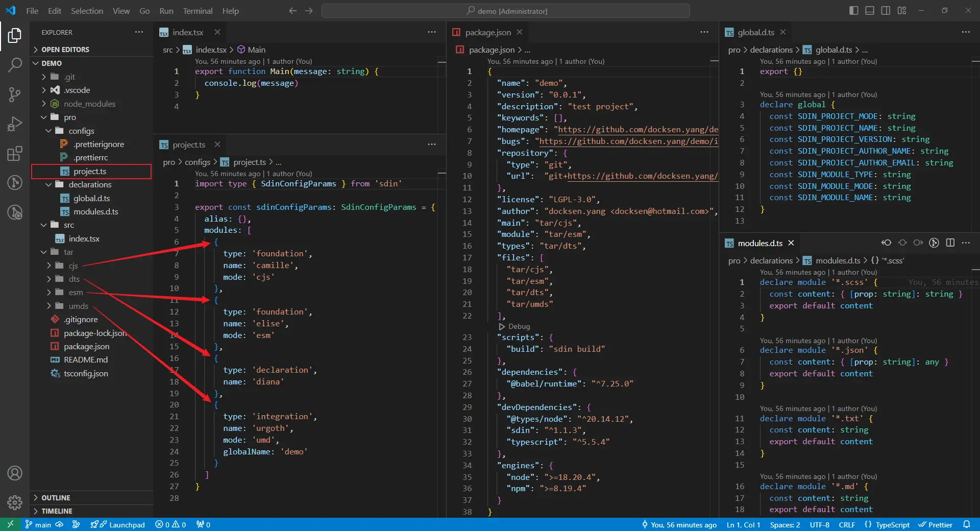Split the modules.d.ts editor
Screen dimensions: 980x531
pyautogui.click(x=950, y=243)
